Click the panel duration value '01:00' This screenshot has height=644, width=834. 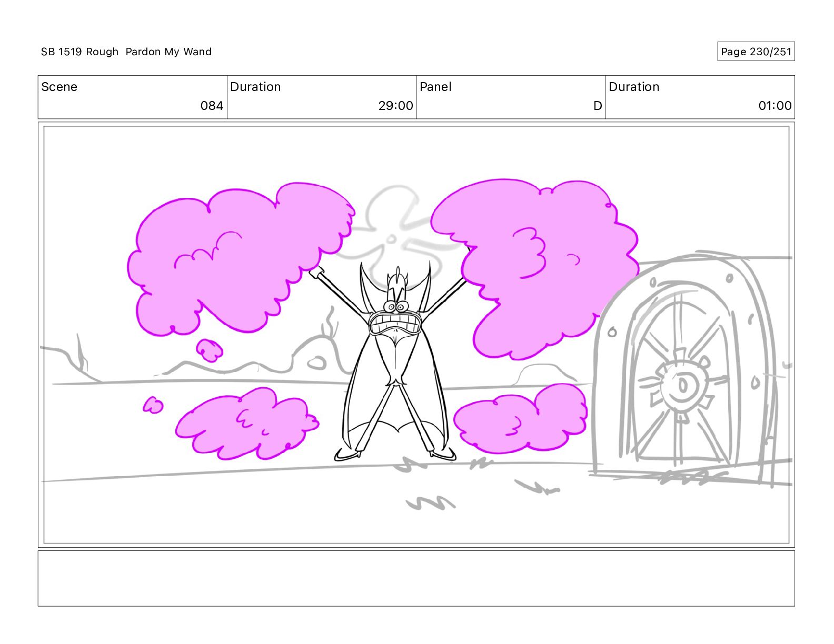coord(775,106)
